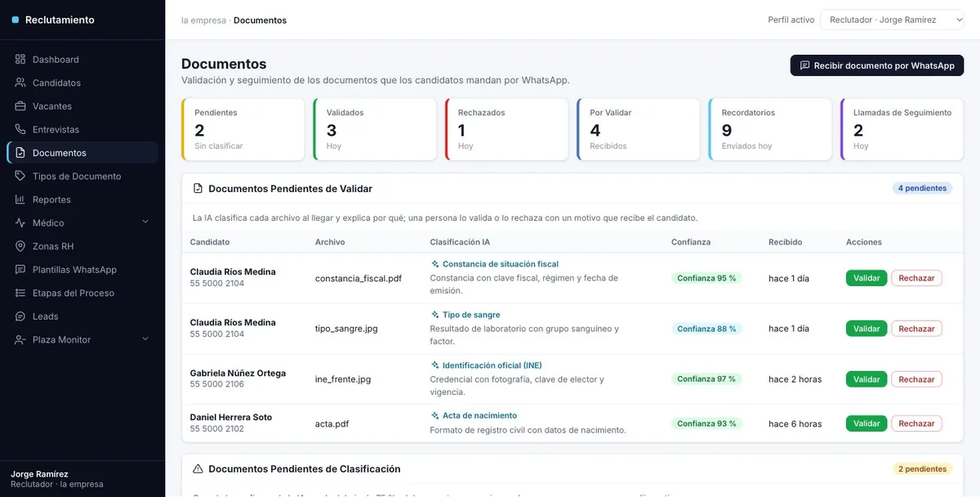Select the Por Validar summary card
This screenshot has width=980, height=497.
(x=639, y=129)
